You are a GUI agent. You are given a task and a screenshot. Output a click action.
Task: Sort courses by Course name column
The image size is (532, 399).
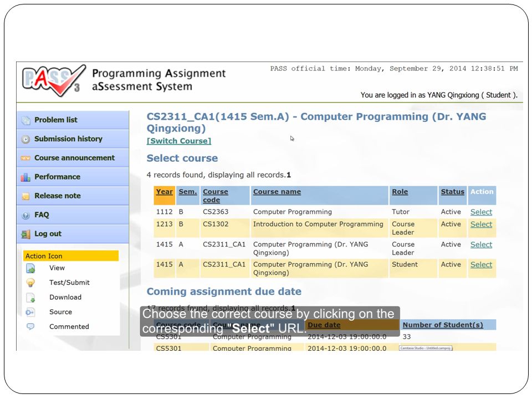(x=277, y=192)
